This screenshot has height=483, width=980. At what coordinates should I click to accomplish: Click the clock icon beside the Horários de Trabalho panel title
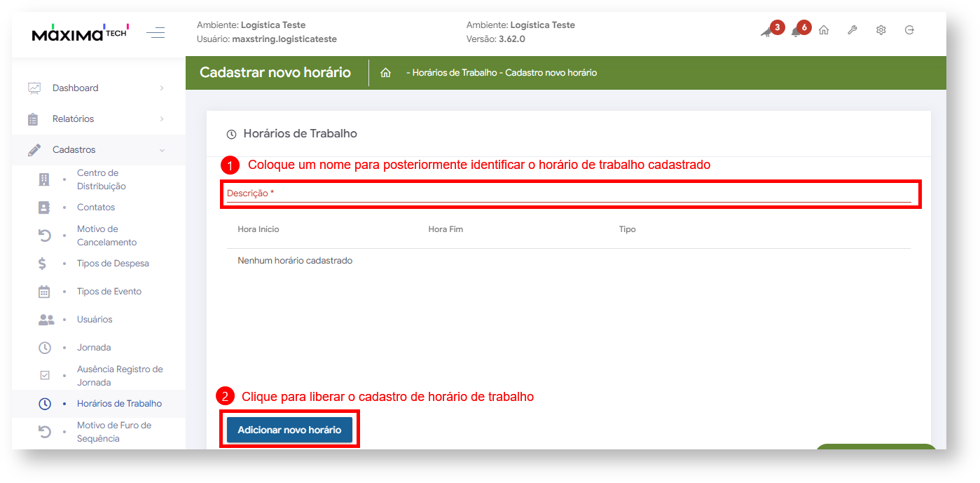click(x=232, y=134)
